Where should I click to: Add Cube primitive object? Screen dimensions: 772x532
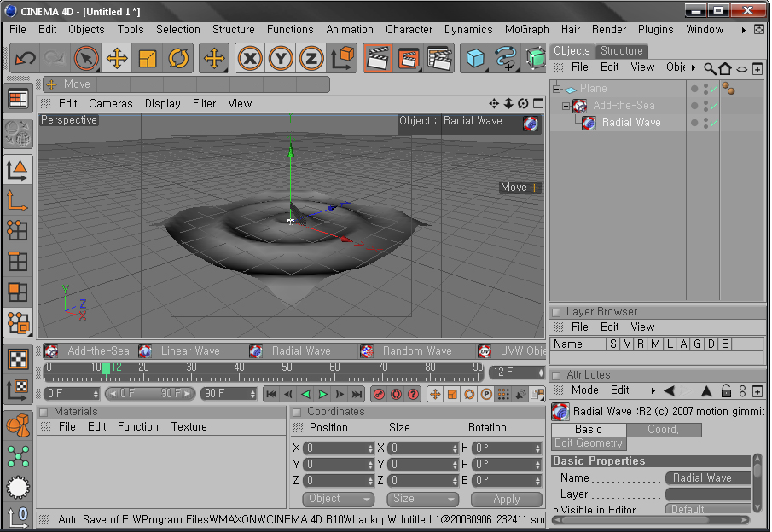tap(474, 59)
